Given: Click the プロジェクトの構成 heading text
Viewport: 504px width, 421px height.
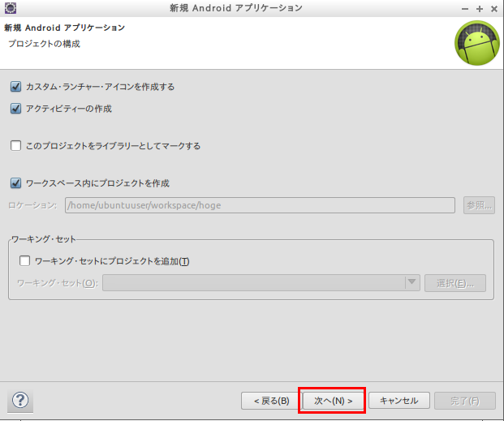Looking at the screenshot, I should coord(44,44).
